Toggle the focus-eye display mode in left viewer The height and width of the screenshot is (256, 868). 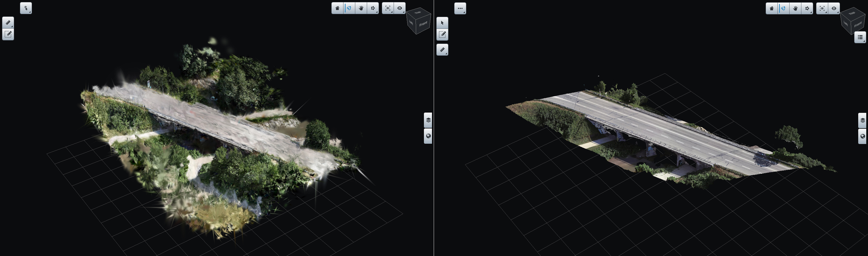(x=388, y=8)
